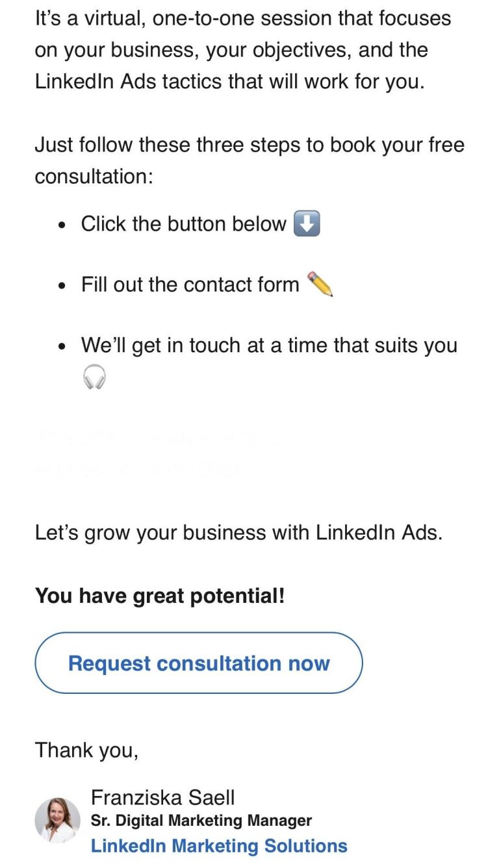Click Franziska Saell's profile photo

(x=54, y=821)
